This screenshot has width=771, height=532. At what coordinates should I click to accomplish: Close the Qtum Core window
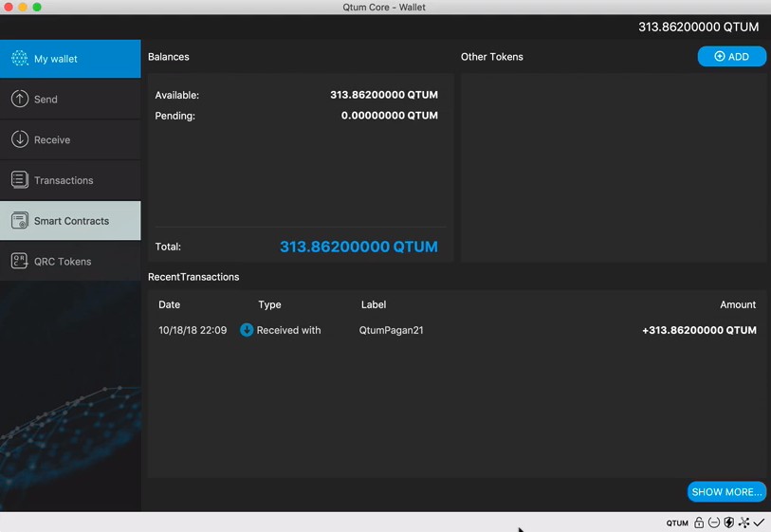tap(9, 7)
